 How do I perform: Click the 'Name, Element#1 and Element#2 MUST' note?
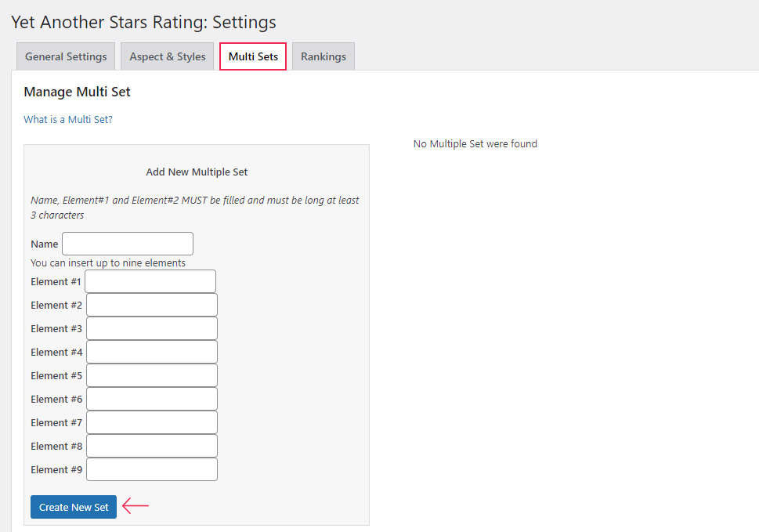click(194, 207)
